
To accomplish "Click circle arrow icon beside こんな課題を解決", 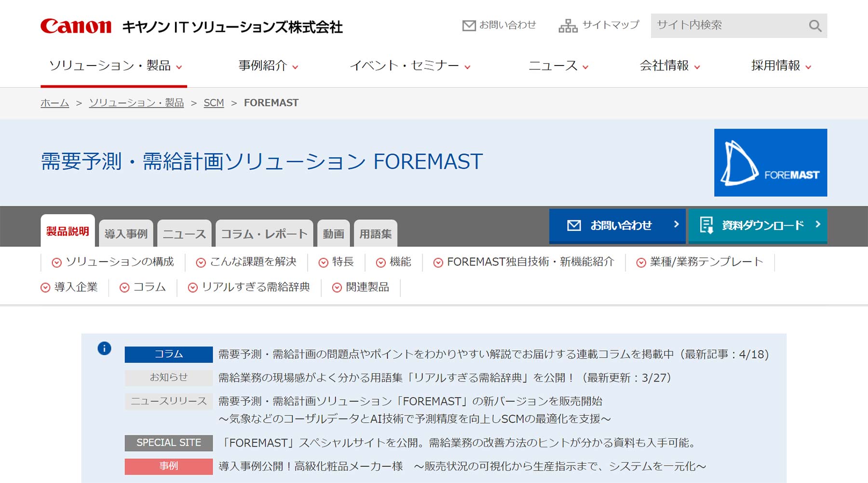I will pos(201,262).
